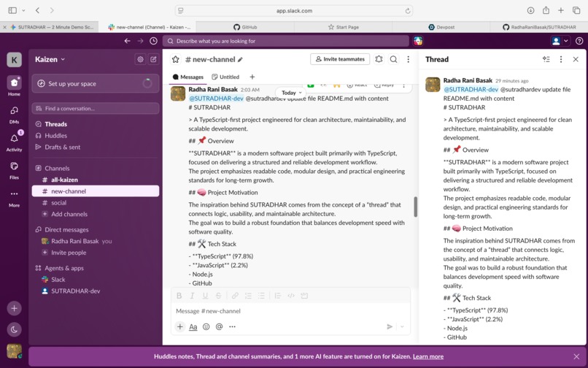Viewport: 588px width, 368px height.
Task: Open Huddles in the sidebar
Action: click(96, 136)
